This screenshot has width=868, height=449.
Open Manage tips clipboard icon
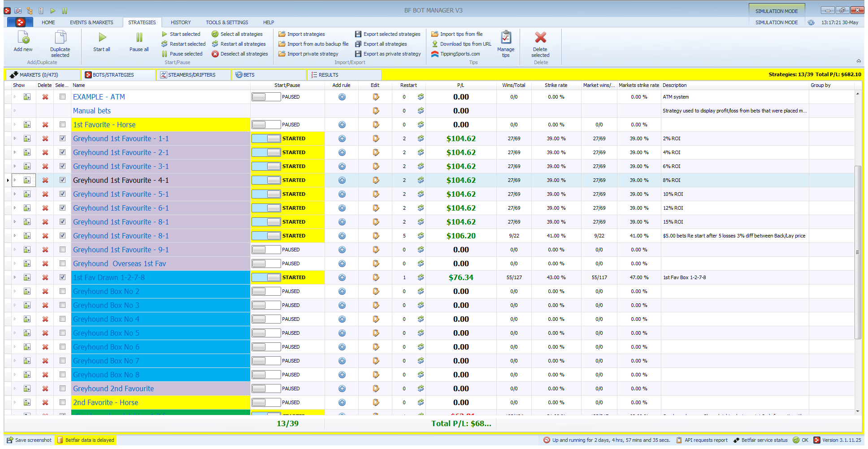click(x=506, y=37)
